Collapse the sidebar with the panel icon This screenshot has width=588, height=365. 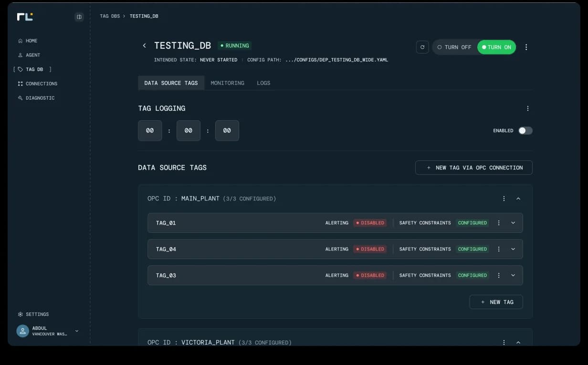point(79,17)
